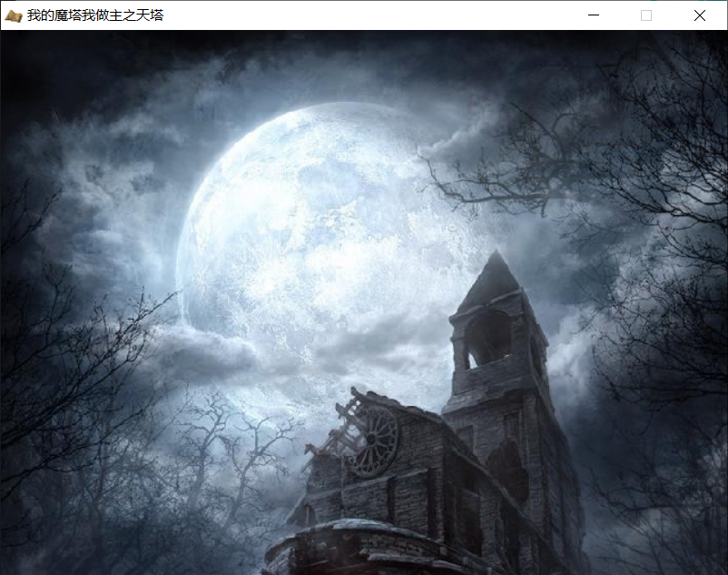The image size is (728, 575).
Task: Click the round wheel window on the church
Action: click(x=373, y=441)
